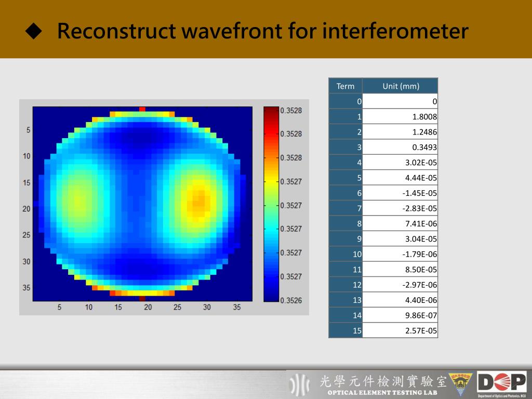532x399 pixels.
Task: Click the value cell '4.44E-05'
Action: pyautogui.click(x=401, y=178)
